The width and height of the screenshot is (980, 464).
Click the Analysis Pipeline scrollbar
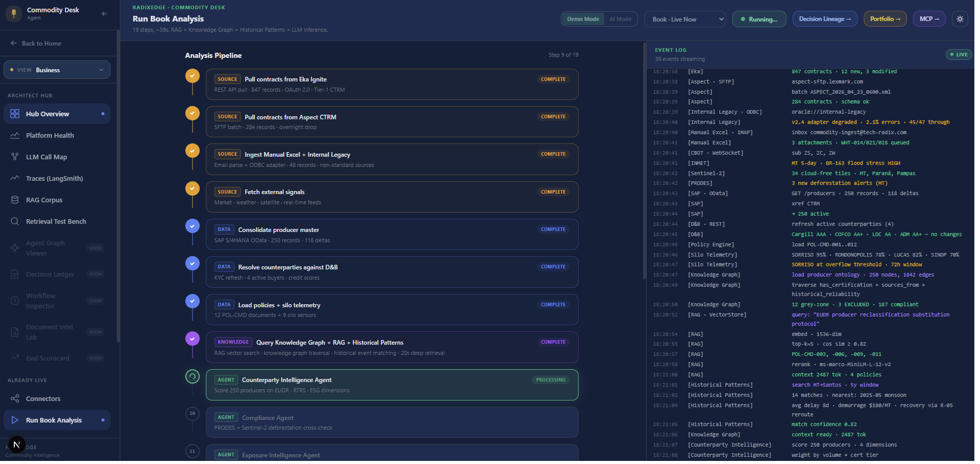coord(644,161)
